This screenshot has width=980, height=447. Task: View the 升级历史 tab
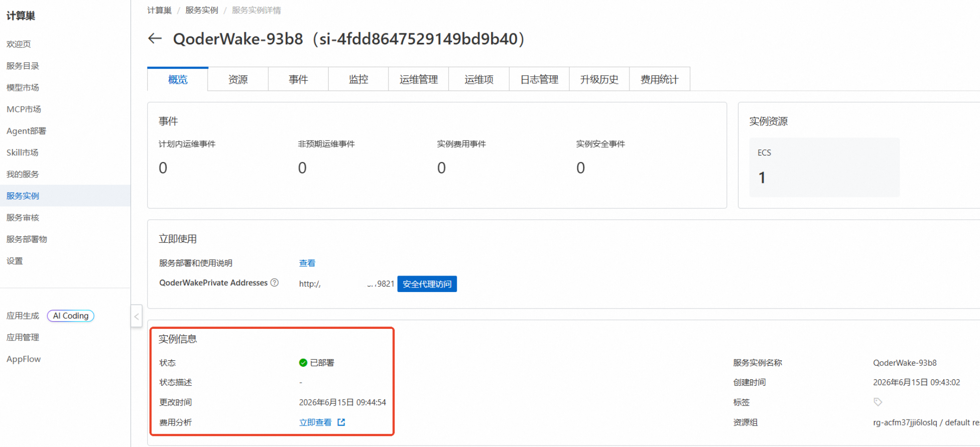[600, 79]
